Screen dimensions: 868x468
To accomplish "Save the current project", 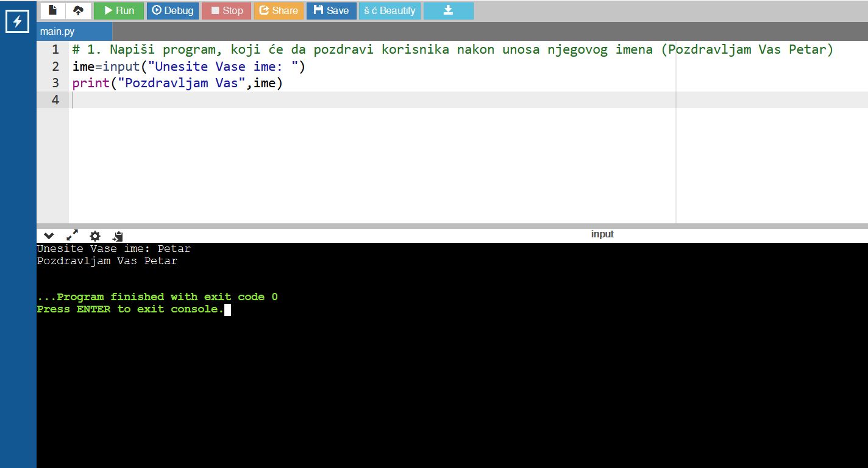I will [x=331, y=10].
